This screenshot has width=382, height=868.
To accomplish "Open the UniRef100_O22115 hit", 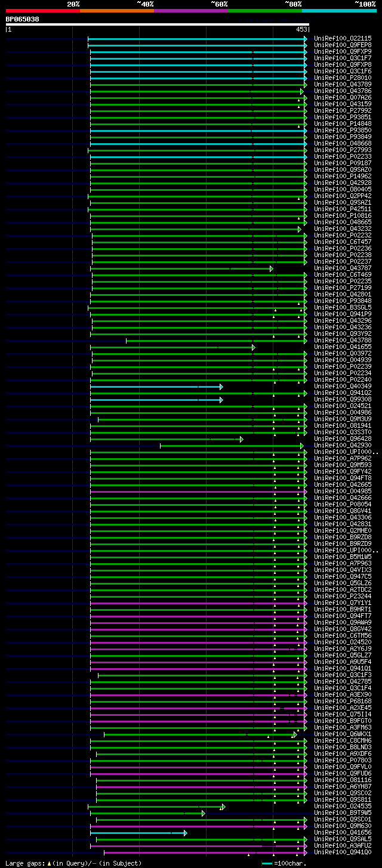I will click(x=343, y=39).
